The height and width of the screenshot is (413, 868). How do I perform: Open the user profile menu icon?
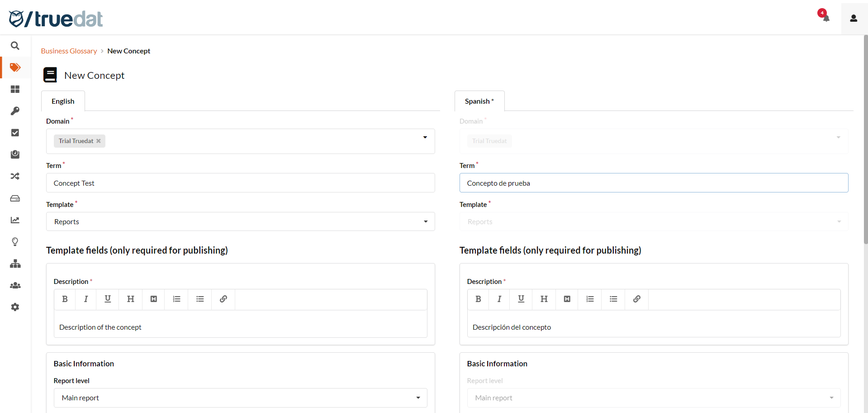854,18
